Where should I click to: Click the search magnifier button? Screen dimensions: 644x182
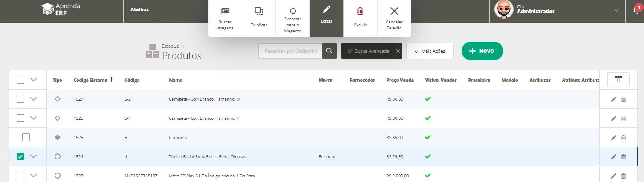329,51
